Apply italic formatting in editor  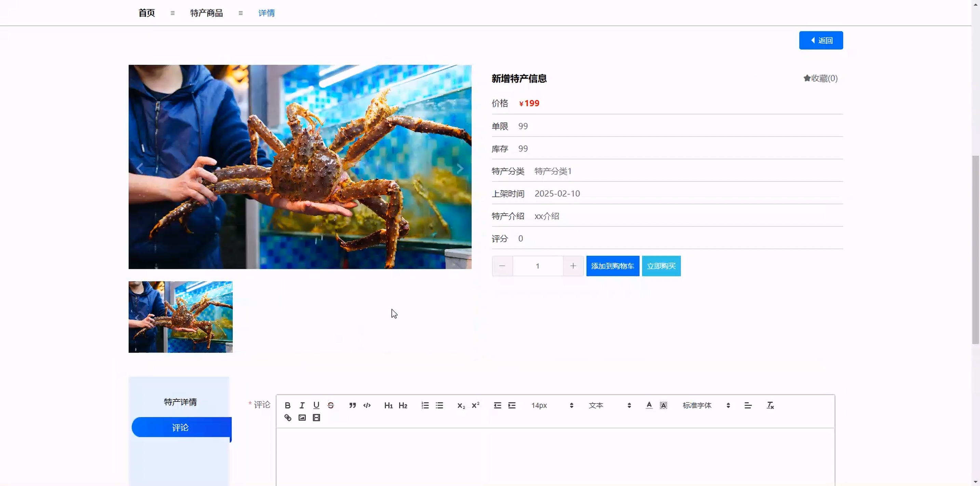pyautogui.click(x=302, y=405)
